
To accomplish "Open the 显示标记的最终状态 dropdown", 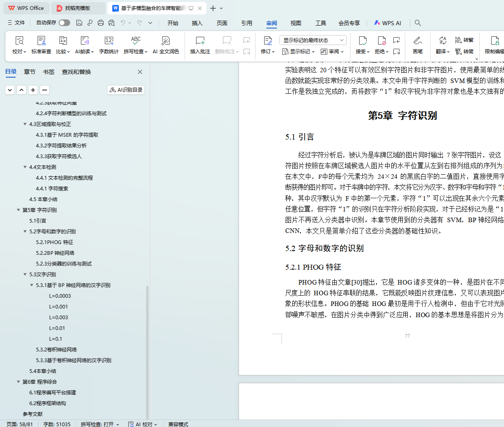I will coord(313,40).
